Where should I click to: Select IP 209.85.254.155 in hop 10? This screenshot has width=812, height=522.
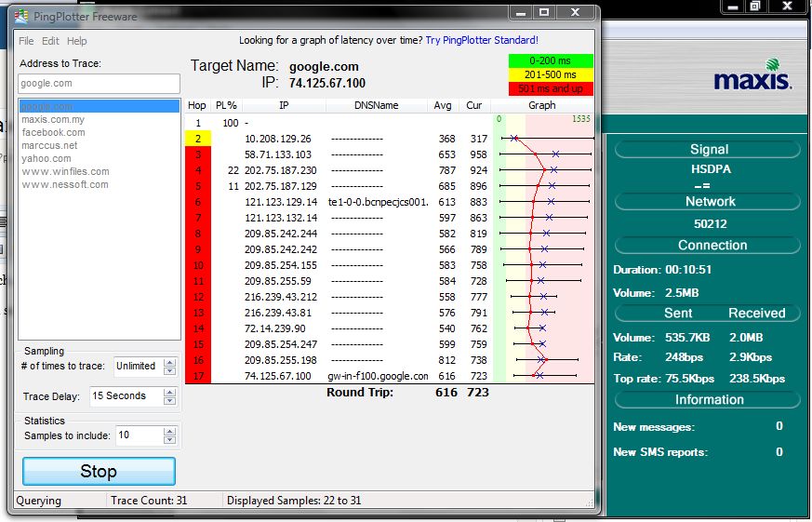point(281,265)
